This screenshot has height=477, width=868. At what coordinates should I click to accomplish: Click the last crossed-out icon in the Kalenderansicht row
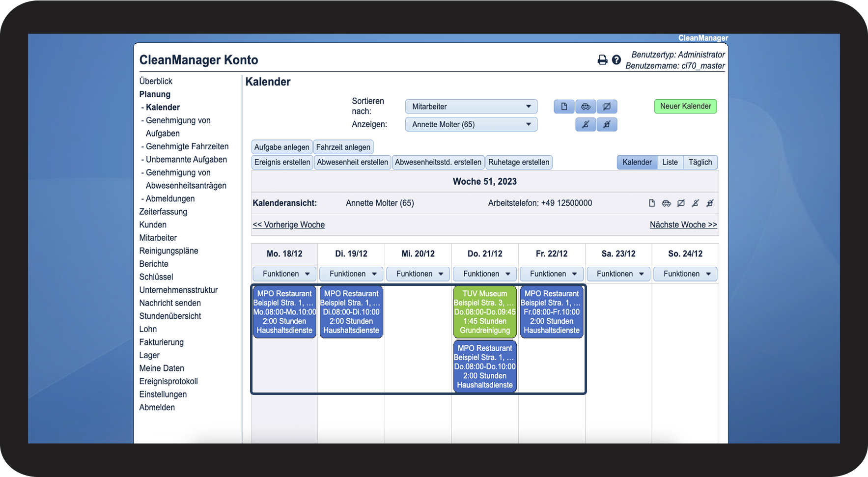coord(710,203)
